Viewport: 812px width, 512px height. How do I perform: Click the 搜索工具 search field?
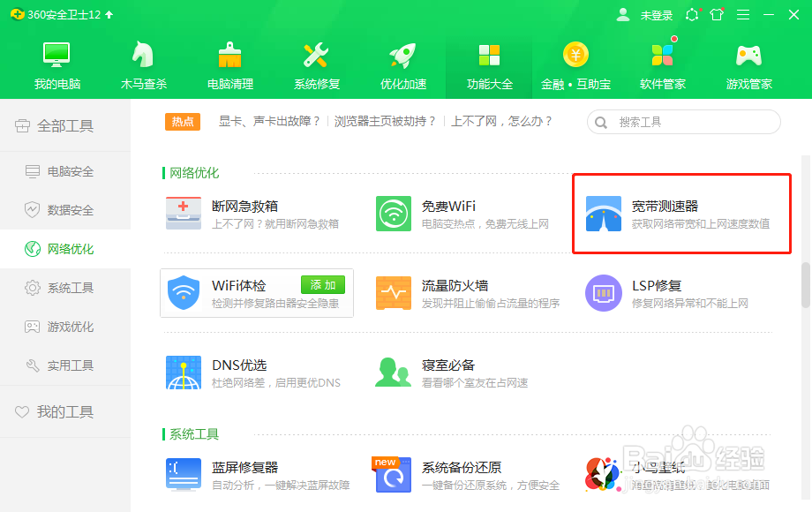[x=680, y=121]
